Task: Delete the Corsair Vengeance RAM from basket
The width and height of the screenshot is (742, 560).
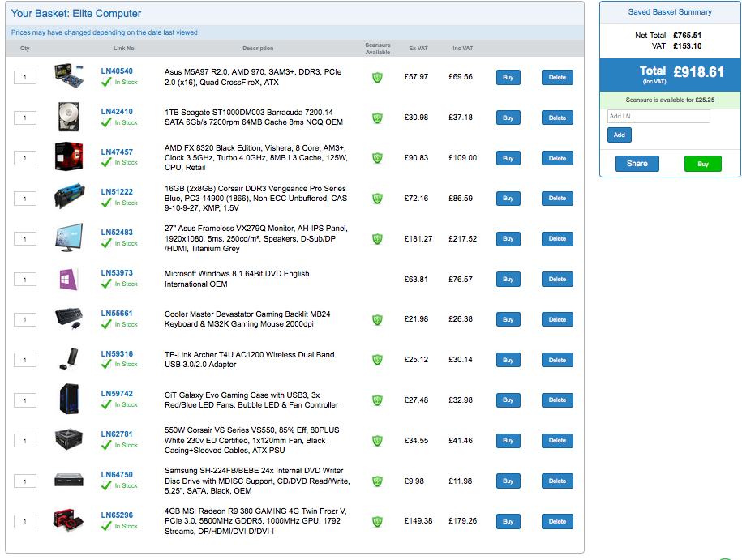Action: (557, 199)
